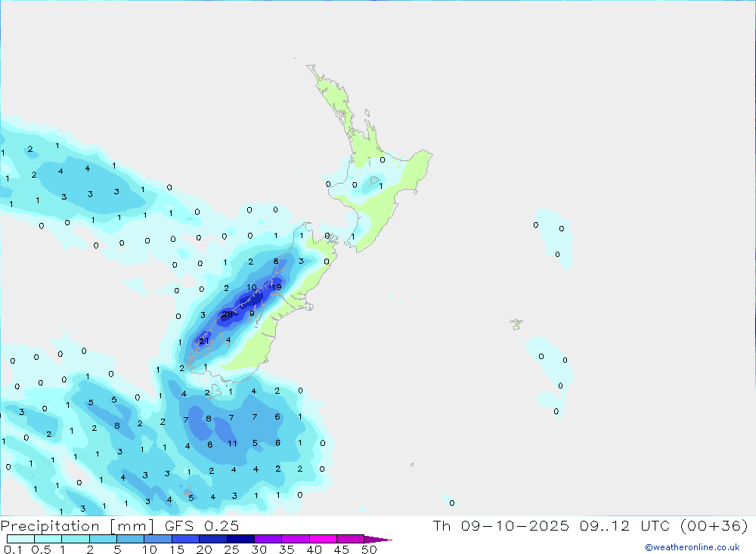Viewport: 756px width, 554px height.
Task: Click the legend swatch between 0.5 and 1
Action: coord(48,539)
